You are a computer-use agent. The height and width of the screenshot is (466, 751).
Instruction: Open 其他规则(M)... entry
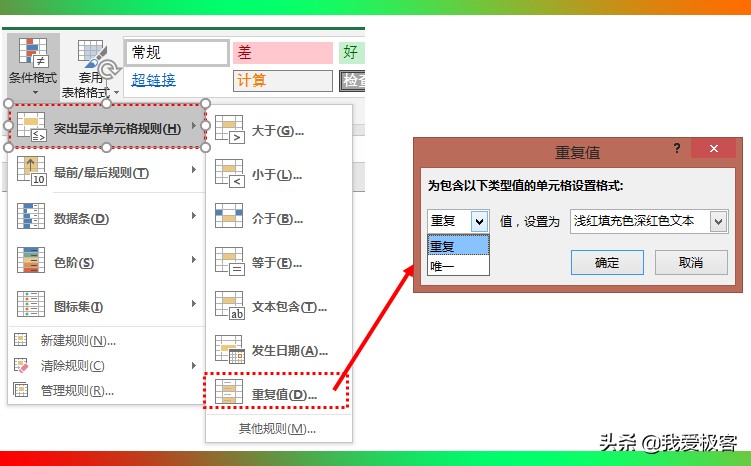(x=277, y=428)
